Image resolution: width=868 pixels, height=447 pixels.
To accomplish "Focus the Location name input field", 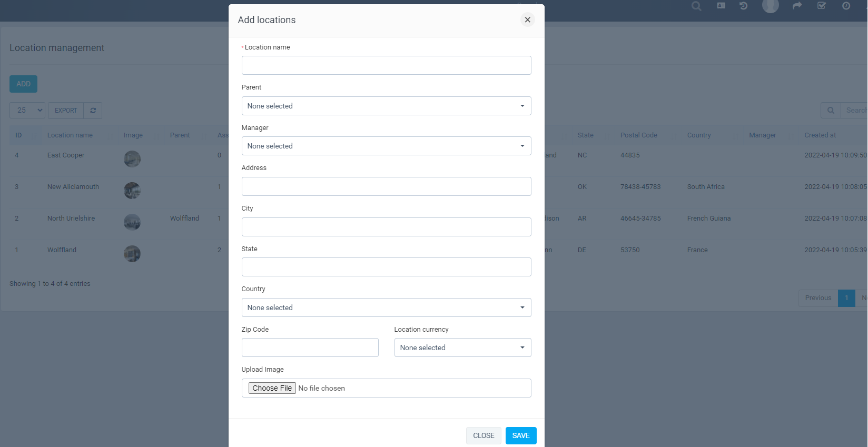I will (x=386, y=65).
